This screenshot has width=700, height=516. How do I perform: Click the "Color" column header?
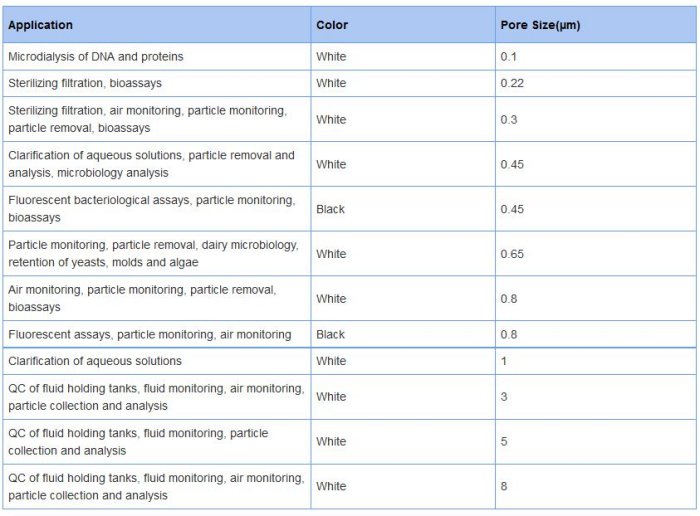tap(331, 25)
